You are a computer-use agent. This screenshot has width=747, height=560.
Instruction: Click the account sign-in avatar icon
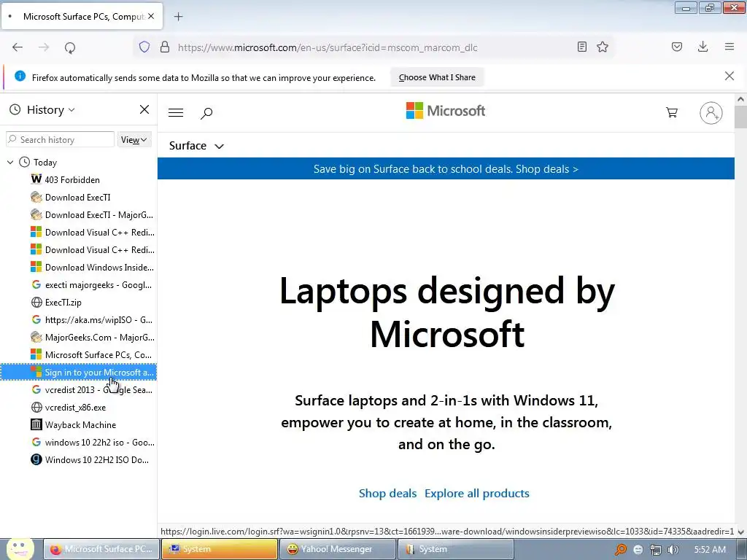click(711, 113)
